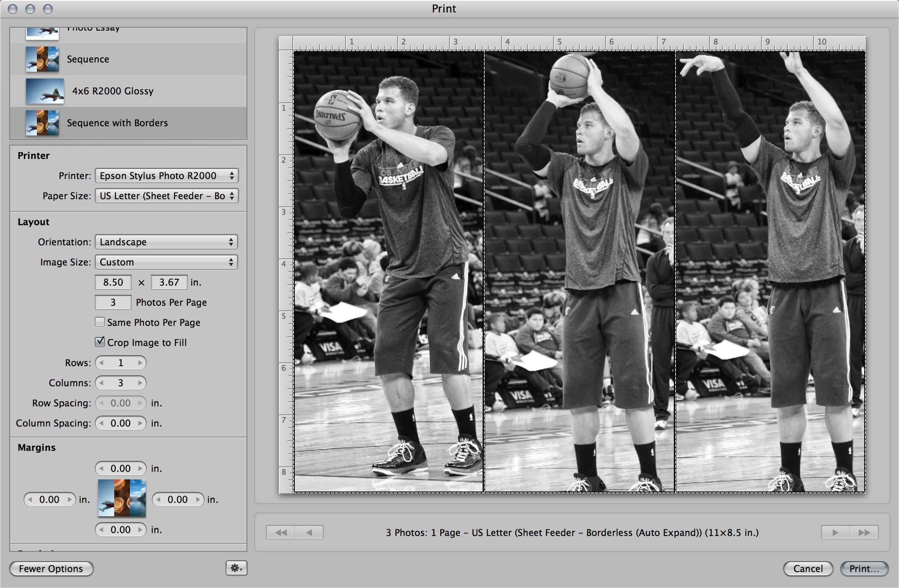Click the margins preview image icon

coord(122,498)
